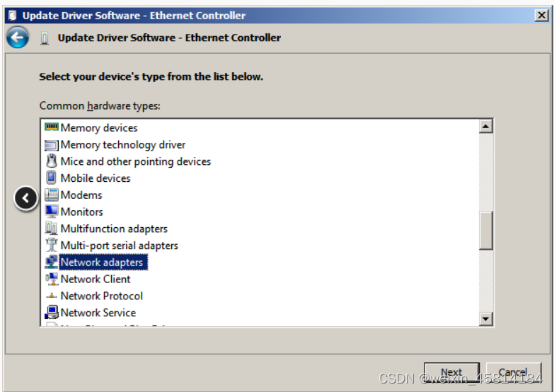554x392 pixels.
Task: Click the round dark chevron-left button
Action: 25,198
